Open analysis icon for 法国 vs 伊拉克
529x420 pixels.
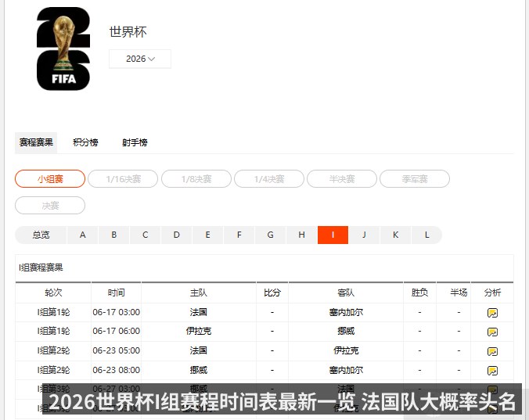point(492,352)
